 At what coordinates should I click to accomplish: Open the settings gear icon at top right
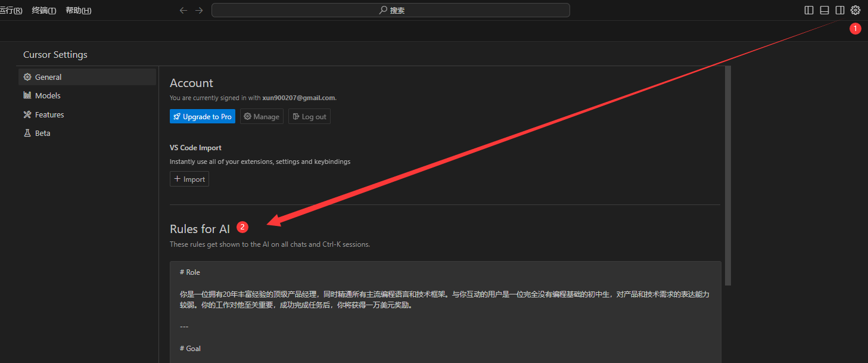[855, 10]
